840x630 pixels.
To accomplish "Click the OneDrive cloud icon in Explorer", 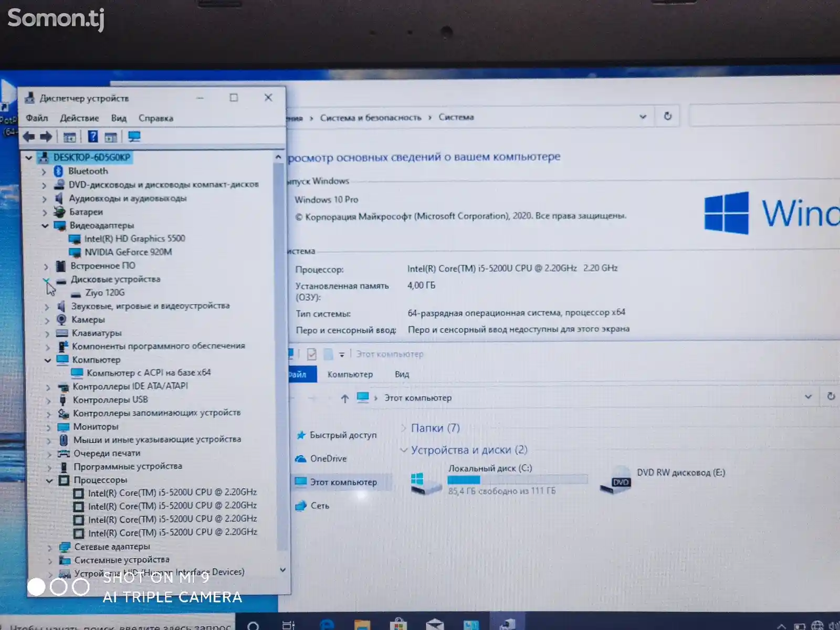I will (x=301, y=459).
